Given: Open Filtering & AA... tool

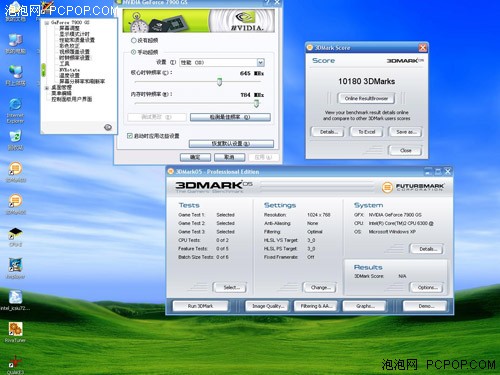Looking at the screenshot, I should pos(316,306).
